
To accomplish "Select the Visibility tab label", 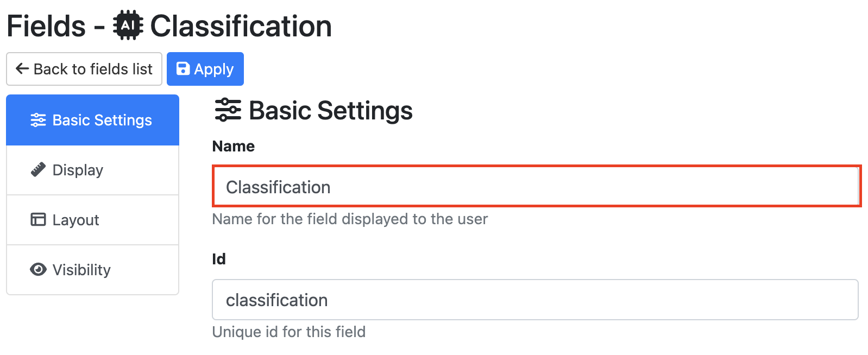I will [x=81, y=270].
